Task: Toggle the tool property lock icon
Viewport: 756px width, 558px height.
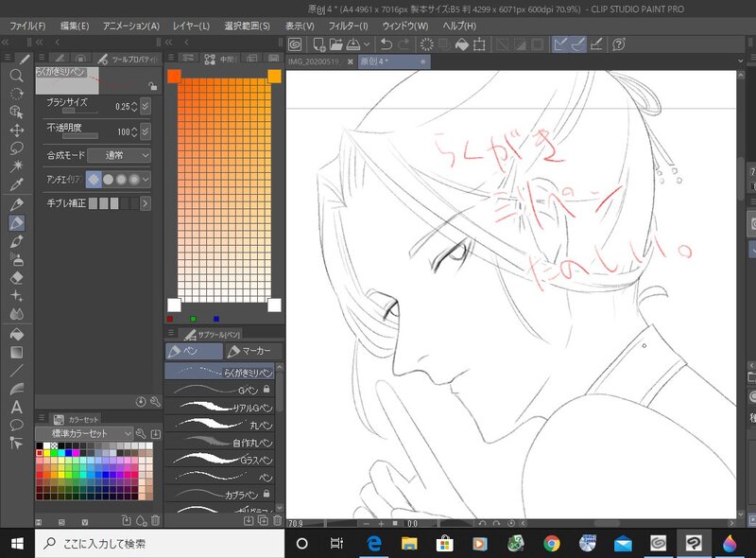Action: 153,86
